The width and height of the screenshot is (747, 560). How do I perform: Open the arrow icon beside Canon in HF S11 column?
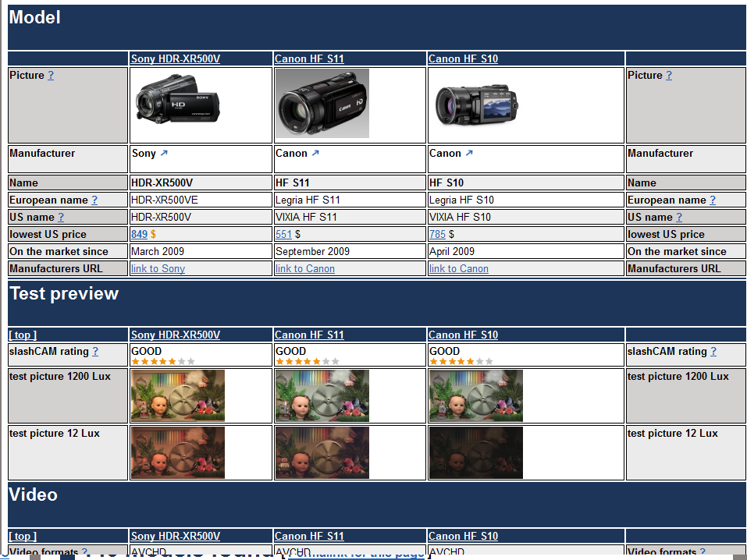pos(315,153)
